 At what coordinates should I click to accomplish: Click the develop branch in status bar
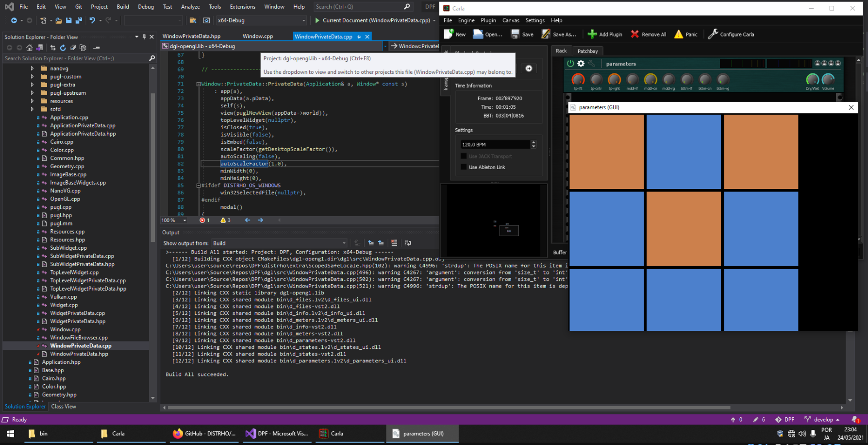822,419
